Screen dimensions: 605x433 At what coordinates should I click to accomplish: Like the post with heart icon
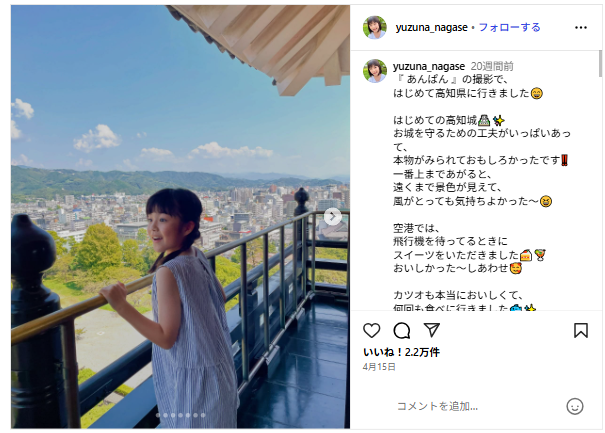(x=372, y=330)
